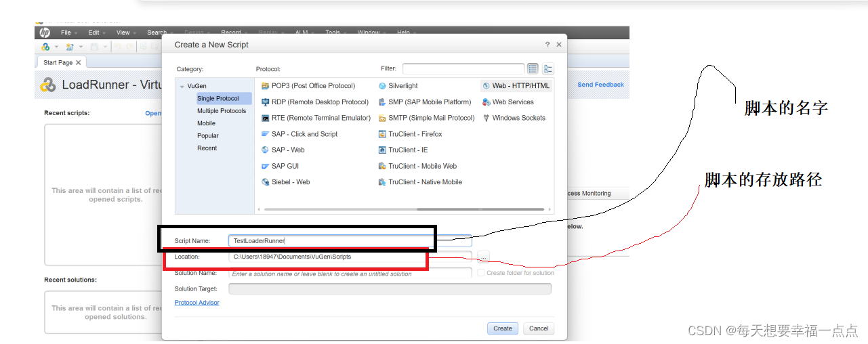Click the Script Name input field

coord(350,240)
